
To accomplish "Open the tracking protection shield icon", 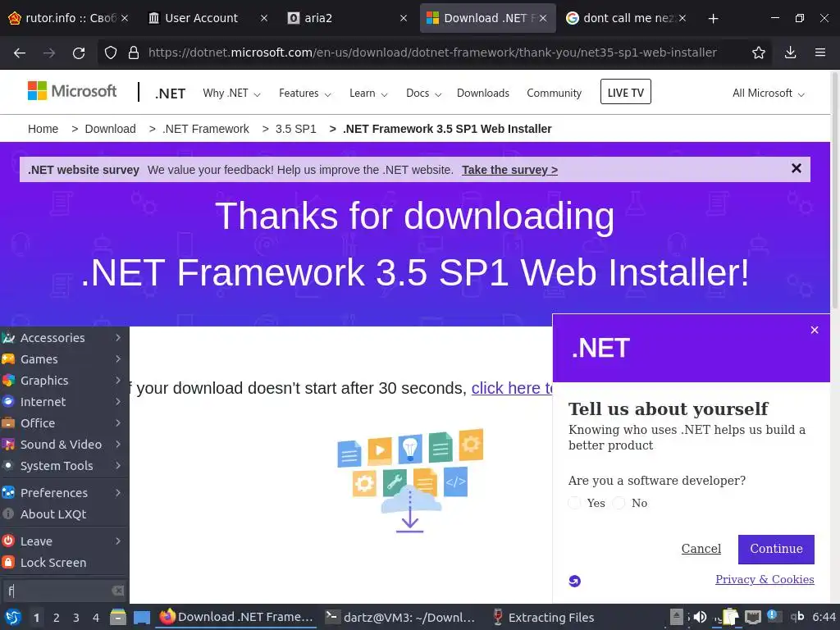I will pyautogui.click(x=111, y=52).
